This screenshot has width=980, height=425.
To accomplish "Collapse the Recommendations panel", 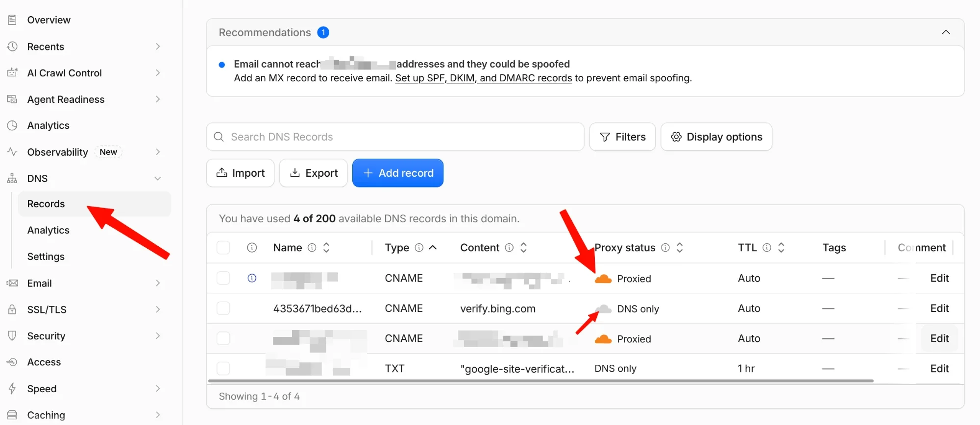I will point(946,32).
